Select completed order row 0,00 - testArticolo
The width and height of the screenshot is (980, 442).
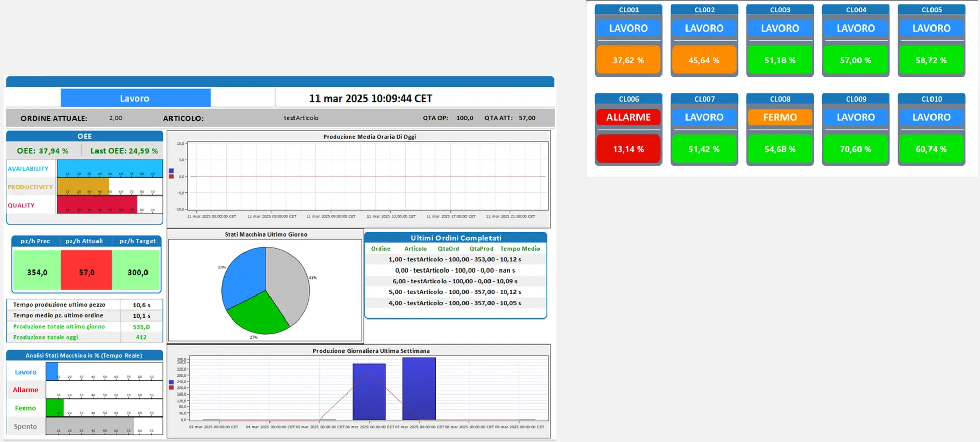tap(455, 271)
